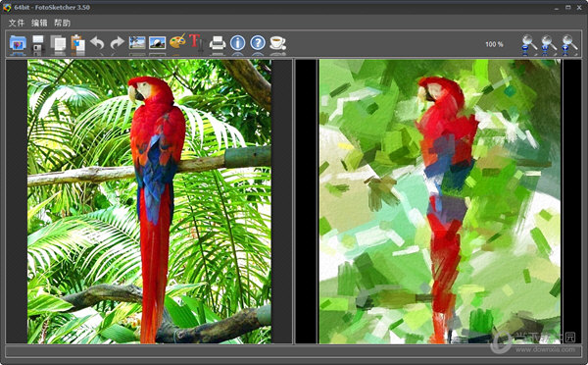The height and width of the screenshot is (365, 588).
Task: Paste from clipboard using the clipboard icon
Action: point(77,43)
